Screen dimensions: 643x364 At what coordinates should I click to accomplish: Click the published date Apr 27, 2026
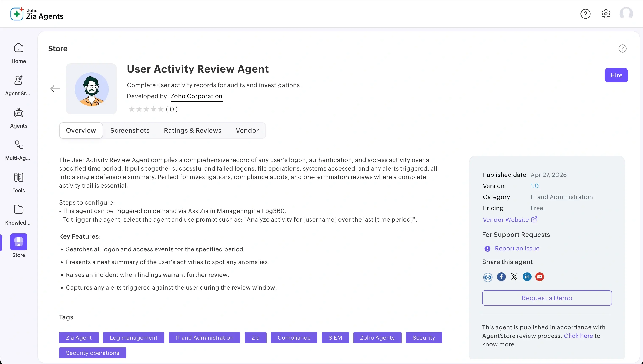[549, 175]
